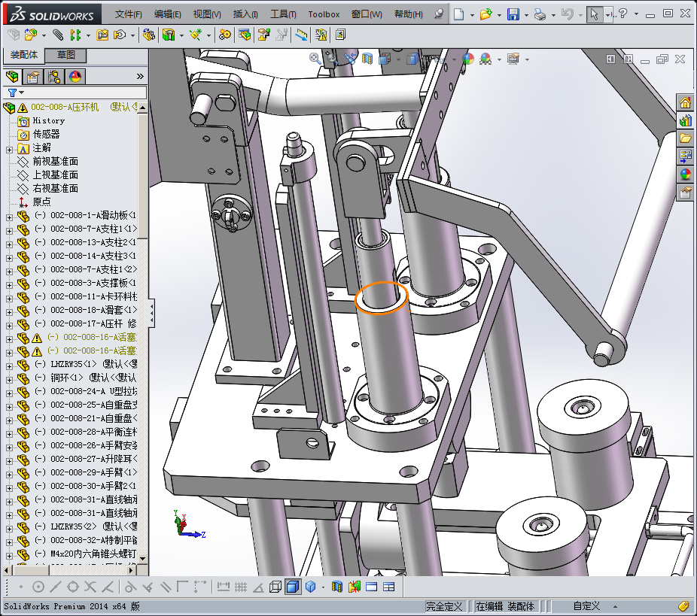Click the home icon in right task pane

pos(685,103)
